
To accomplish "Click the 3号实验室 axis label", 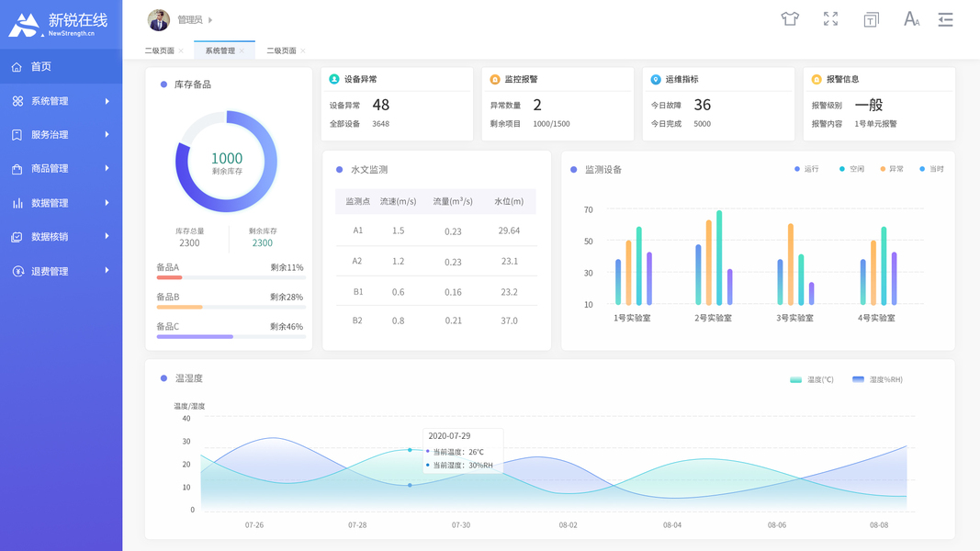I will click(x=795, y=318).
